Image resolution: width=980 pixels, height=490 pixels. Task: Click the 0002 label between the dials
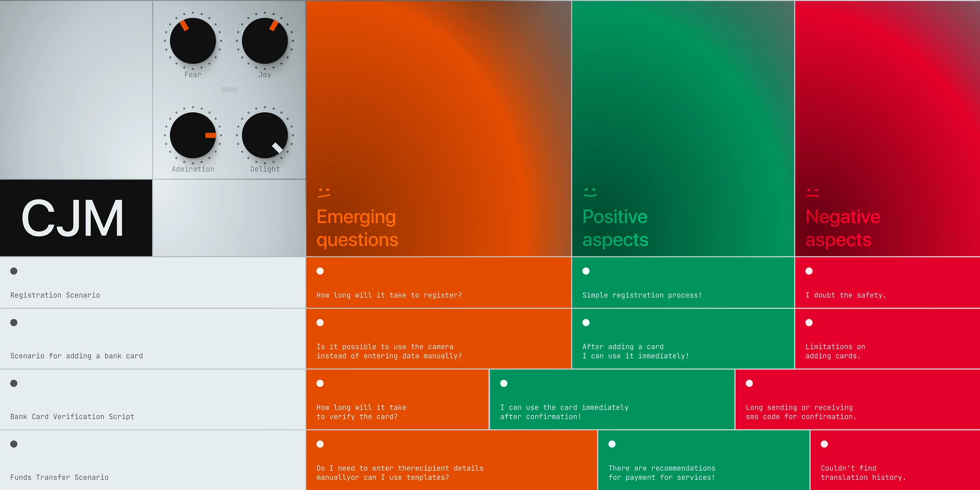coord(229,90)
